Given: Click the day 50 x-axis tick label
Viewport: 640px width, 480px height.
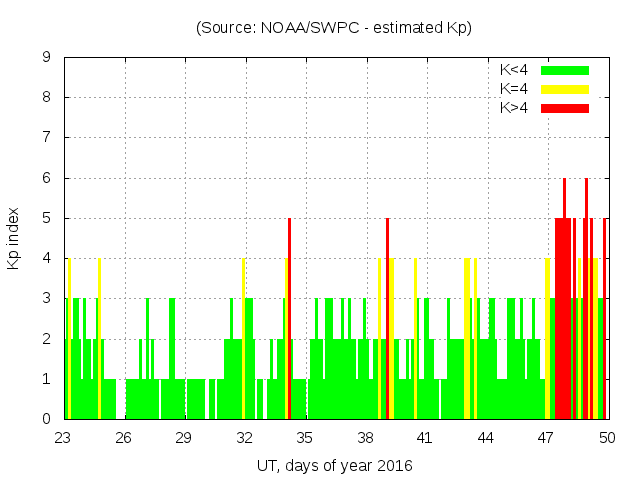Looking at the screenshot, I should click(x=606, y=438).
